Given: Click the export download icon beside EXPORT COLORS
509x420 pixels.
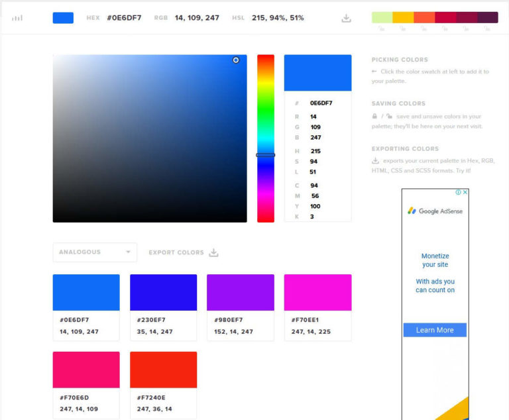Looking at the screenshot, I should [x=213, y=252].
